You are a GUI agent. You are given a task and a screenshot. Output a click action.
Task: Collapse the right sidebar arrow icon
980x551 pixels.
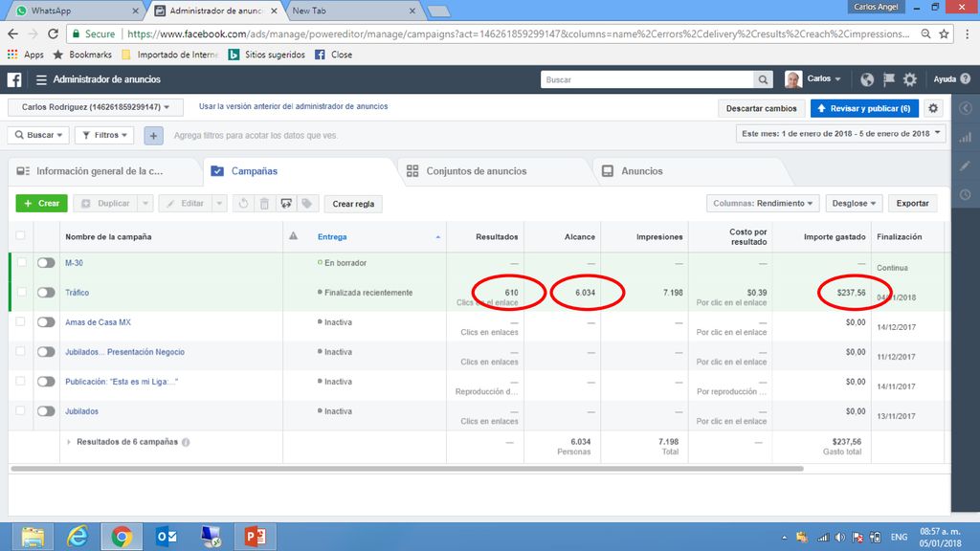point(966,108)
